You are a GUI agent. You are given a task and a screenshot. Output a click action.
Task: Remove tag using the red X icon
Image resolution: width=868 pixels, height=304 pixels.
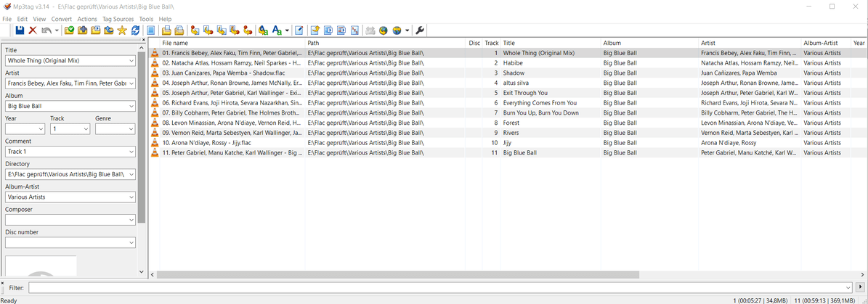pyautogui.click(x=33, y=30)
